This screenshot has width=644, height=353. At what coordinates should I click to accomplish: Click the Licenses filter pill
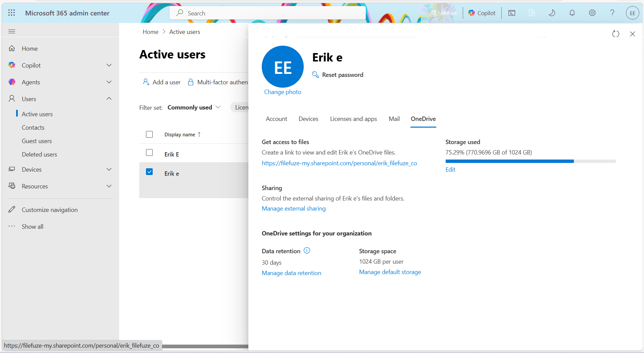pos(240,107)
